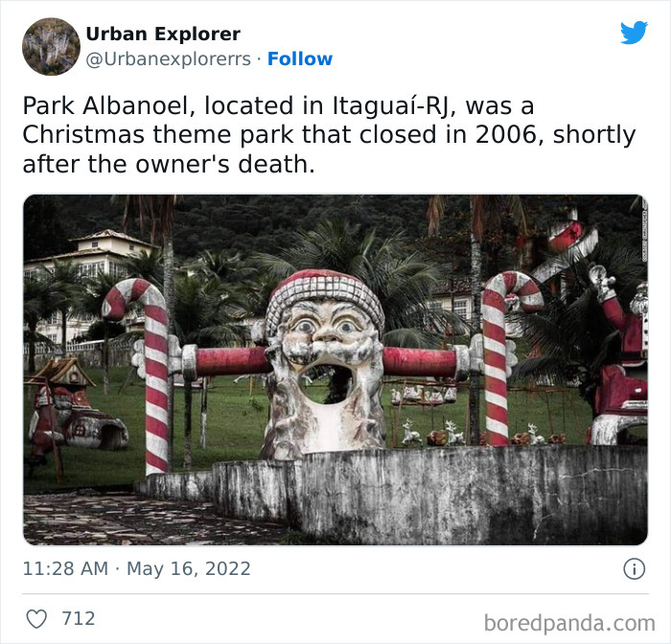The image size is (671, 644).
Task: Click the boredpanda.com watermark
Action: coord(569,623)
